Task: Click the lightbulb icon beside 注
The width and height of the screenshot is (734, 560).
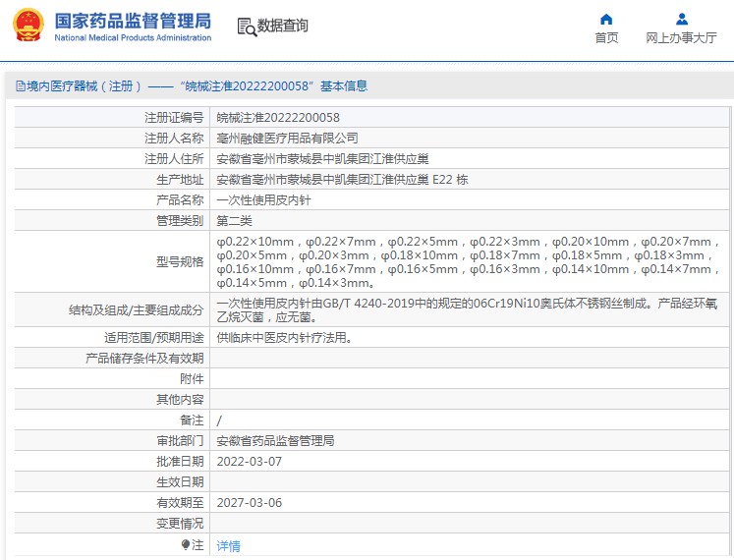Action: 186,545
